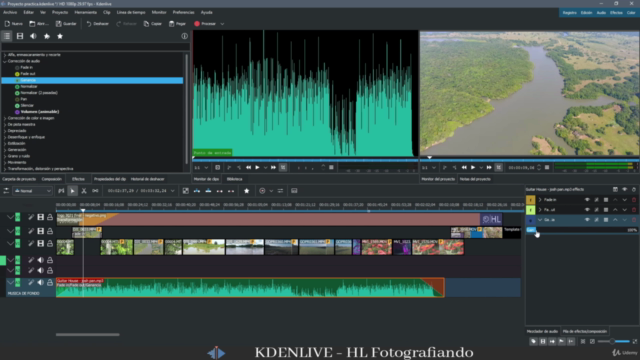Adjust the Gain slider of Ganancia effect
Viewport: 640px width, 360px height.
[582, 230]
